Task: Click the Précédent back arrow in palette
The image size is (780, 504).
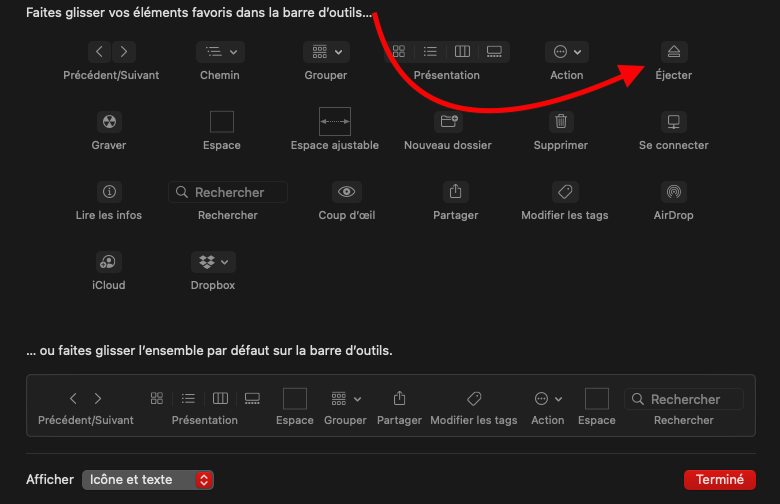Action: pos(99,52)
